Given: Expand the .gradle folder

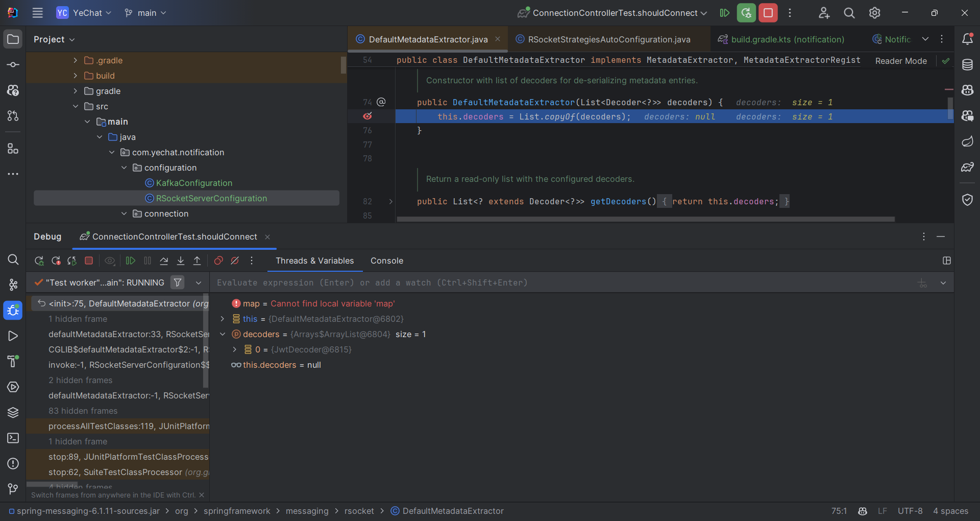Looking at the screenshot, I should (x=76, y=60).
